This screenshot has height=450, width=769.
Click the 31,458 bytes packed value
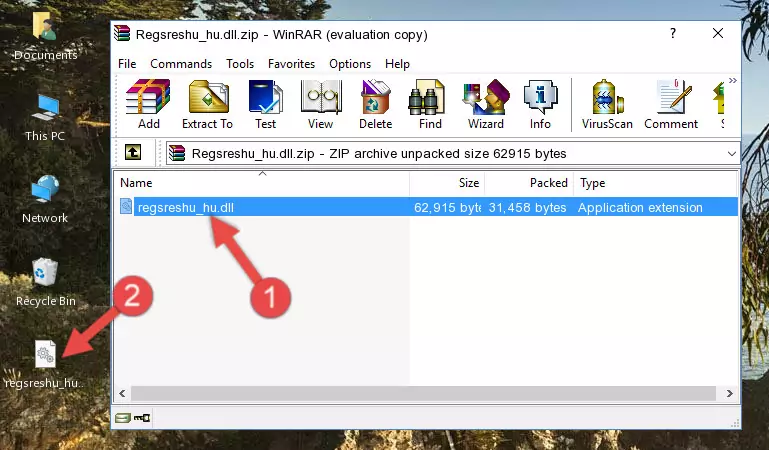click(527, 207)
